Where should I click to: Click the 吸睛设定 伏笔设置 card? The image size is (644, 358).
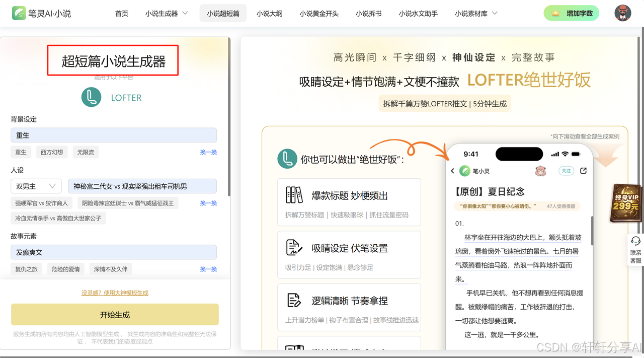(349, 254)
